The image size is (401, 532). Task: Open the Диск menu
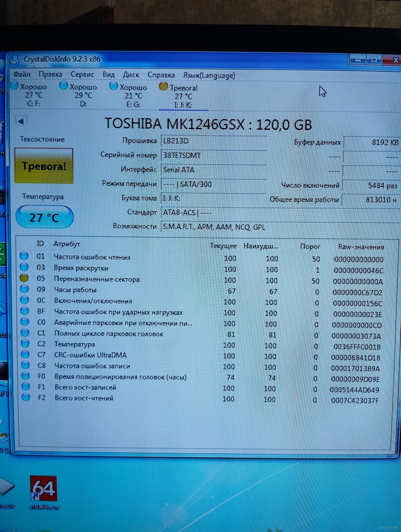pyautogui.click(x=131, y=75)
